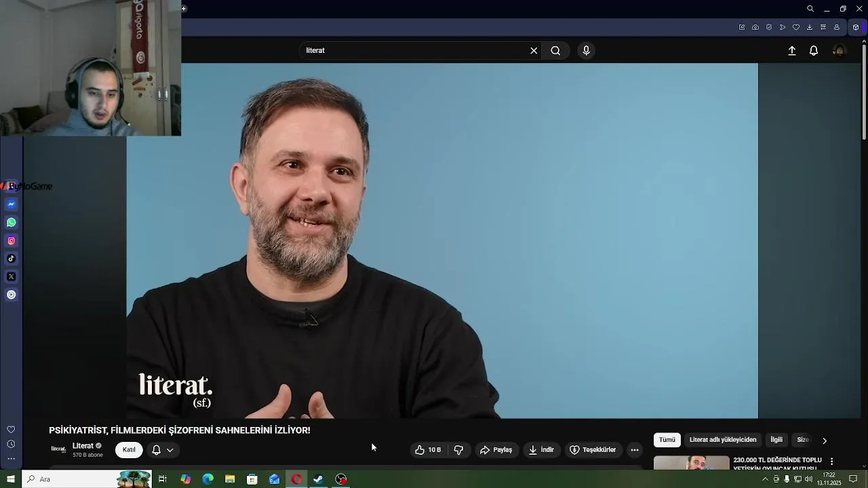
Task: Click the Windows taskbar Ara search box
Action: coord(87,479)
